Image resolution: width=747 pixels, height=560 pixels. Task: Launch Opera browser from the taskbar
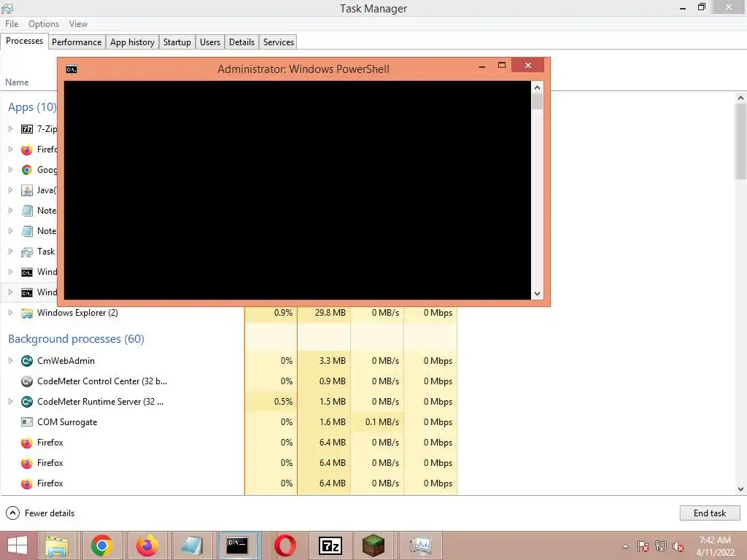coord(285,545)
